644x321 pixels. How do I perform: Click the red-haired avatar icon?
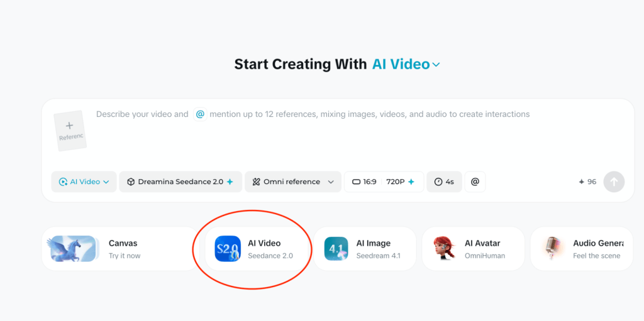coord(445,249)
